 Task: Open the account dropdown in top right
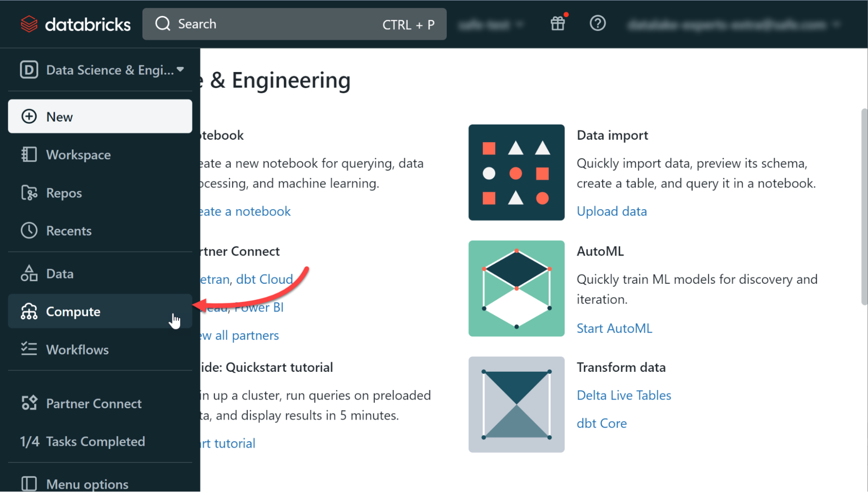click(734, 24)
